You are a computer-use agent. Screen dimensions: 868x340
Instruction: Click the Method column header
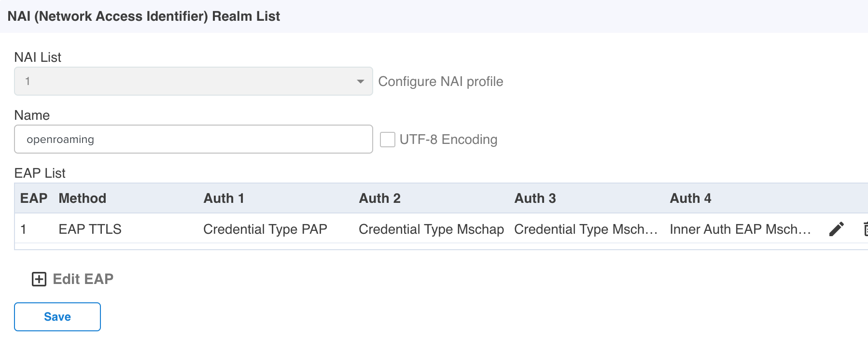click(83, 198)
